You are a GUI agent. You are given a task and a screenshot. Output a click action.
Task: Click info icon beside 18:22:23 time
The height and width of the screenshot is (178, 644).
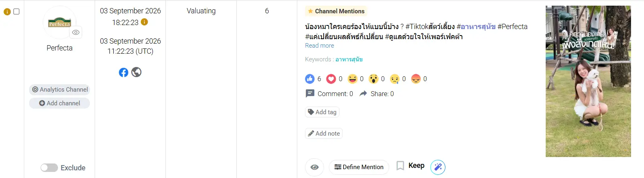click(144, 22)
